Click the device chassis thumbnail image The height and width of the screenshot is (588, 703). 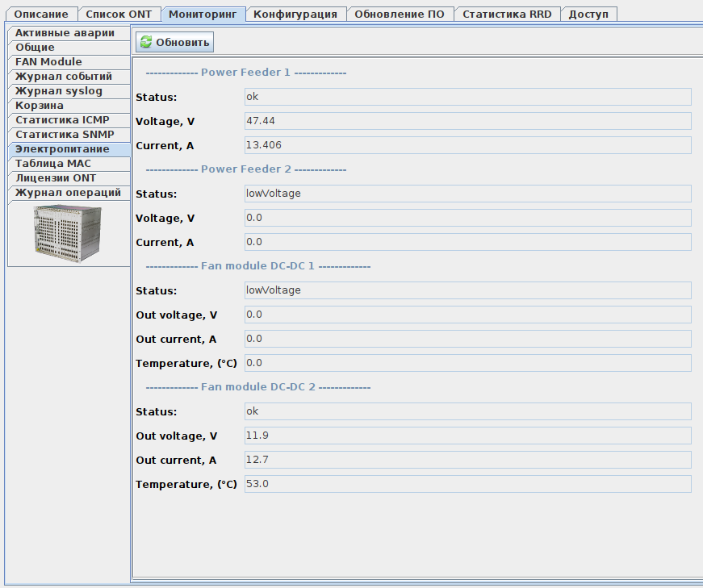coord(69,233)
